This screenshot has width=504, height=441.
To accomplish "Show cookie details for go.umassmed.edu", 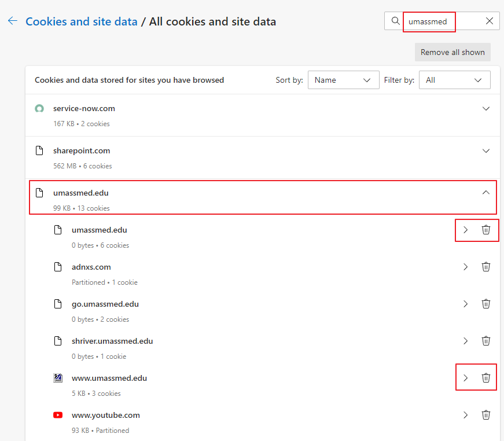I will (465, 304).
